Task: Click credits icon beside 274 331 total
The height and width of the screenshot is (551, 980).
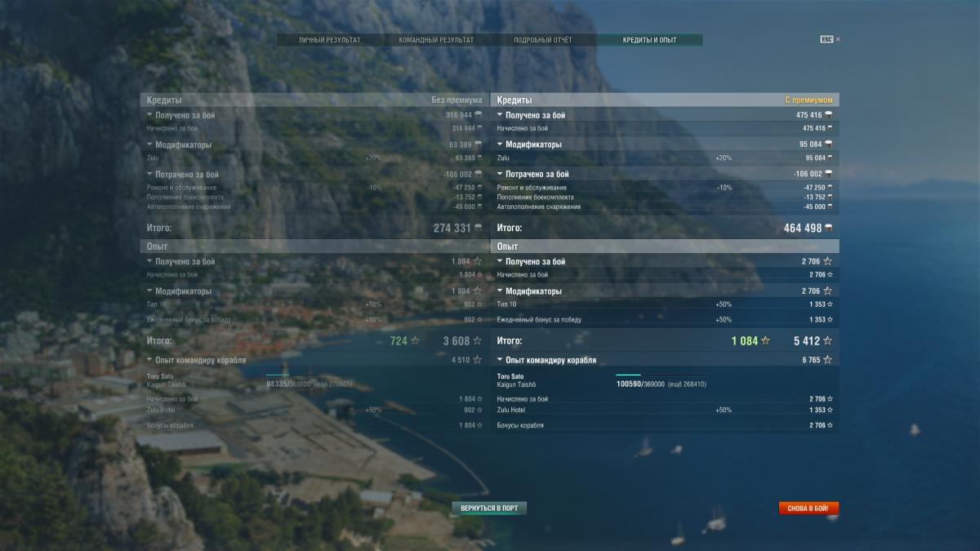Action: coord(479,229)
